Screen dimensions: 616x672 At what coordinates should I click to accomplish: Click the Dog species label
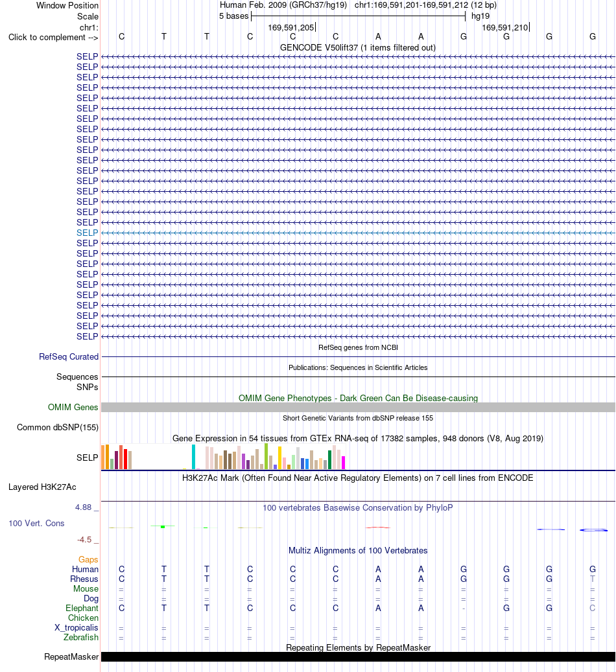point(91,599)
